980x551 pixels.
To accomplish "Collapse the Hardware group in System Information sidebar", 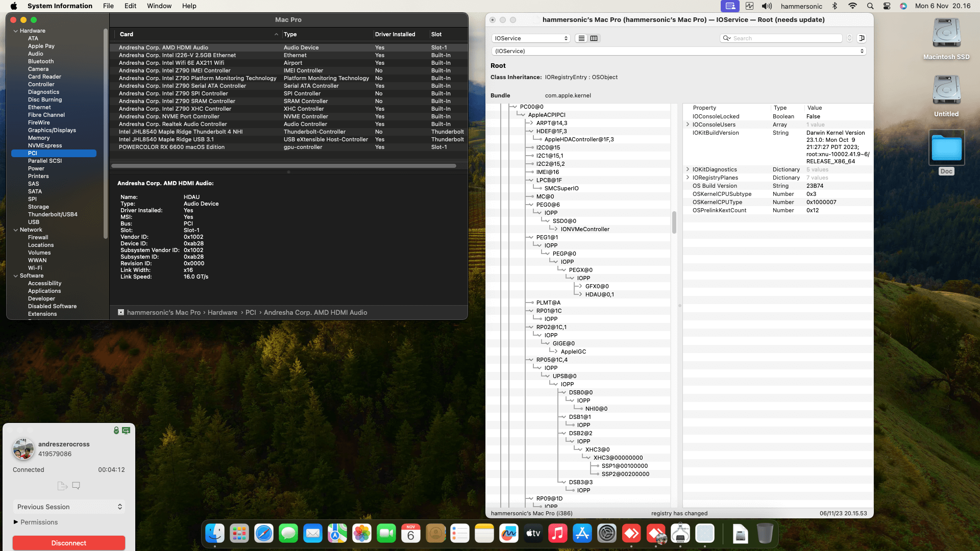I will click(x=15, y=31).
